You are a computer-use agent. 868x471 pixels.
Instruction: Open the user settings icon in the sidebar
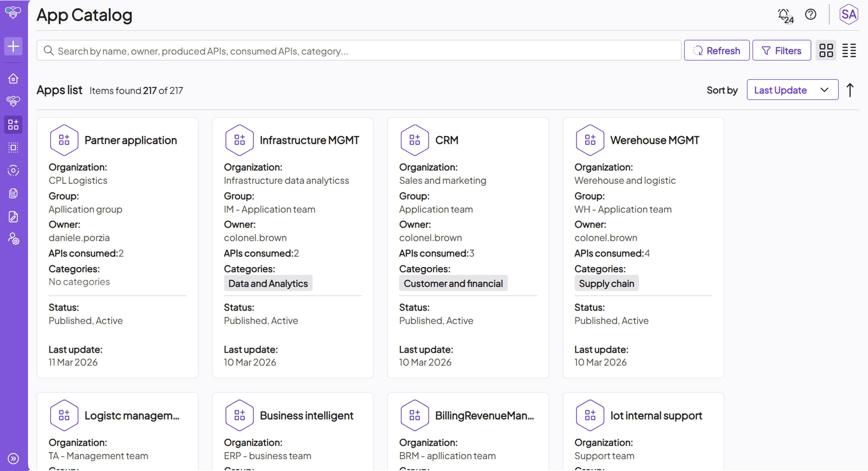(x=13, y=240)
